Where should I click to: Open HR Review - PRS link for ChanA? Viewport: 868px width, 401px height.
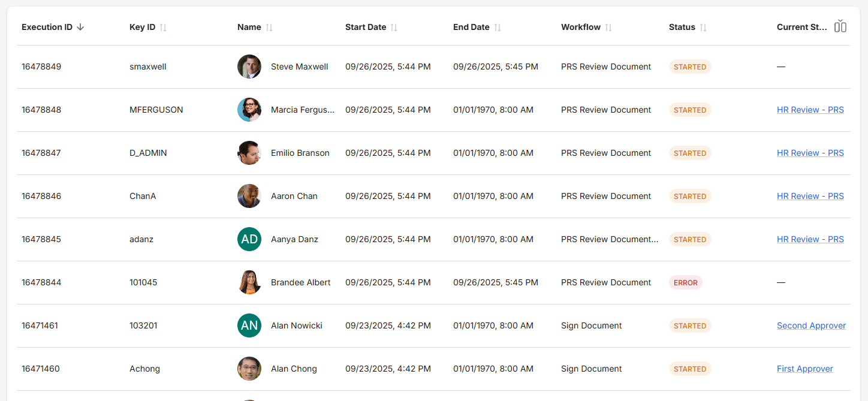coord(810,196)
